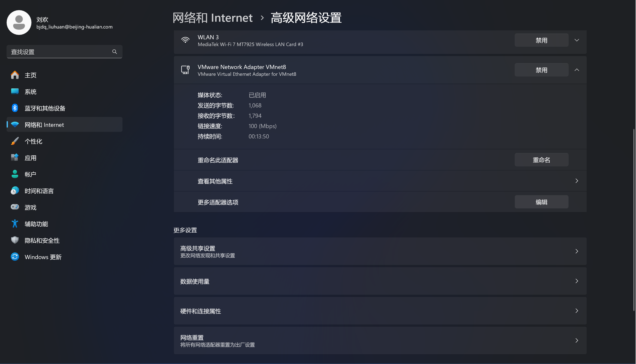636x364 pixels.
Task: Select 时间和语言 in the sidebar
Action: click(39, 191)
